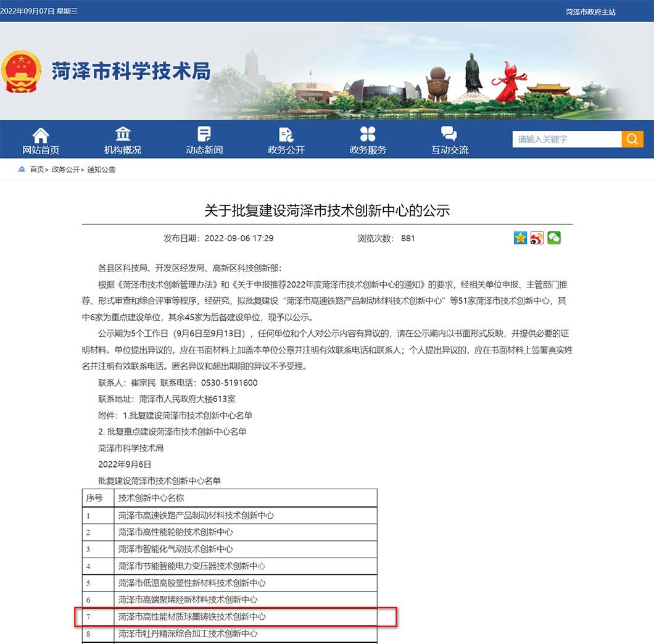Image resolution: width=654 pixels, height=644 pixels.
Task: Click 政务公开 in the breadcrumb
Action: pyautogui.click(x=65, y=170)
